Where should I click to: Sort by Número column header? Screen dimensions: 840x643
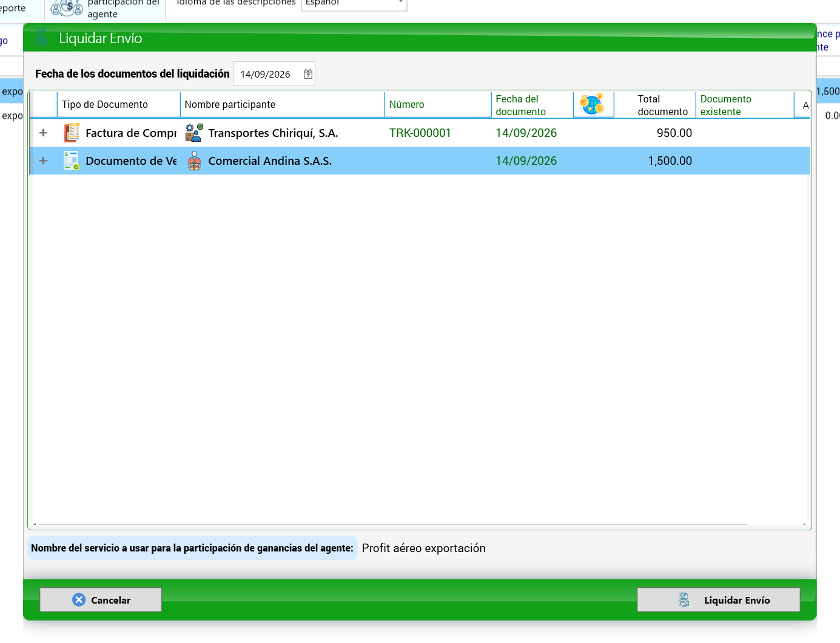click(438, 104)
